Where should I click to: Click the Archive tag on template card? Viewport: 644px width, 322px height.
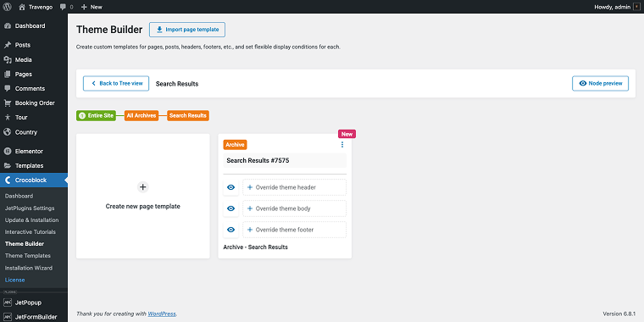pyautogui.click(x=235, y=145)
